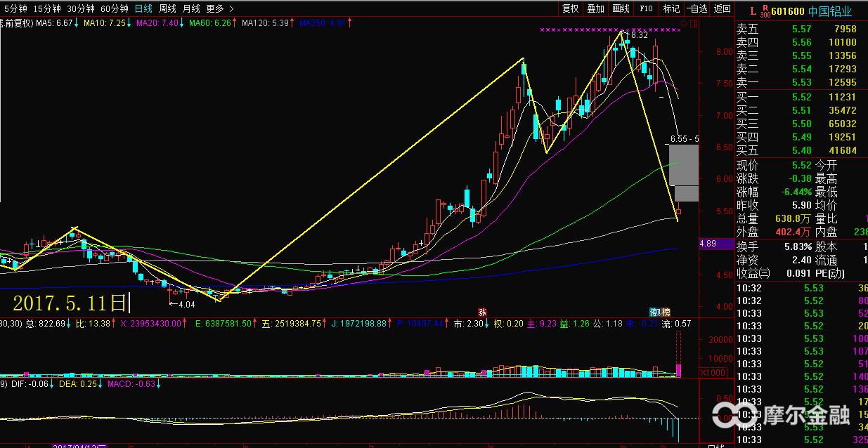Switch to the 30分钟 period tab
This screenshot has height=448, width=868.
coord(81,8)
